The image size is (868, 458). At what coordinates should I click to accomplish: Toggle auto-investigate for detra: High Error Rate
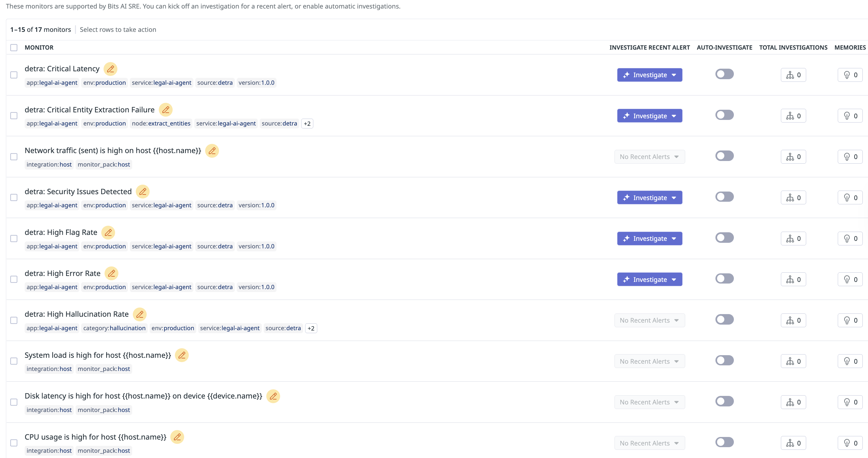click(724, 279)
